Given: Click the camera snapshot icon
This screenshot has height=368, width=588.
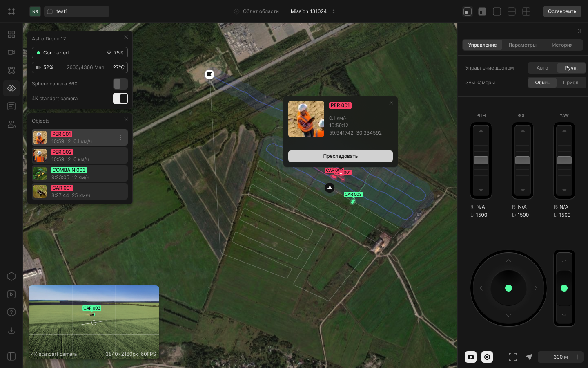Looking at the screenshot, I should click(x=471, y=357).
